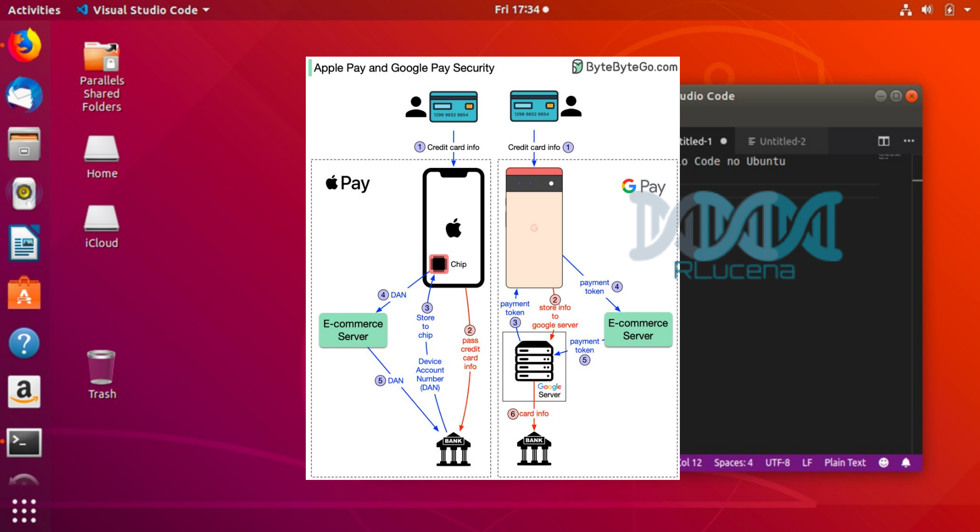Show Applications grid in the dock
Image resolution: width=980 pixels, height=532 pixels.
tap(24, 511)
